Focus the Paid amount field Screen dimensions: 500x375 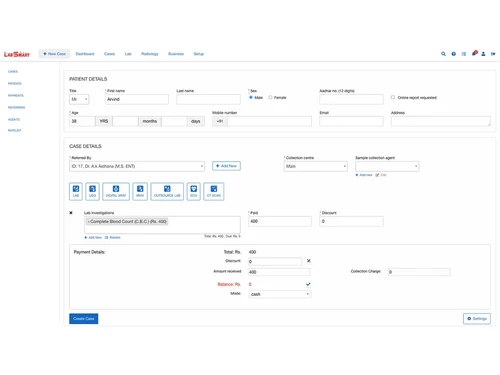(280, 221)
